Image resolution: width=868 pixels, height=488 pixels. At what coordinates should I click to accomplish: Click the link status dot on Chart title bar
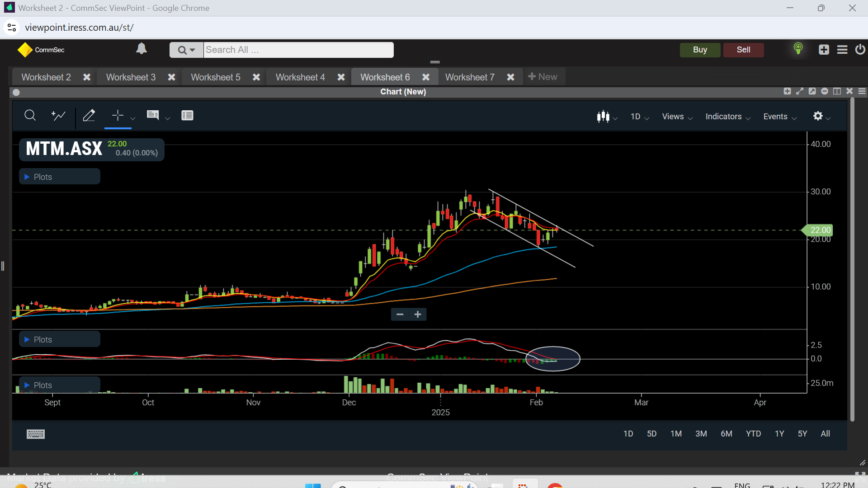(x=16, y=92)
